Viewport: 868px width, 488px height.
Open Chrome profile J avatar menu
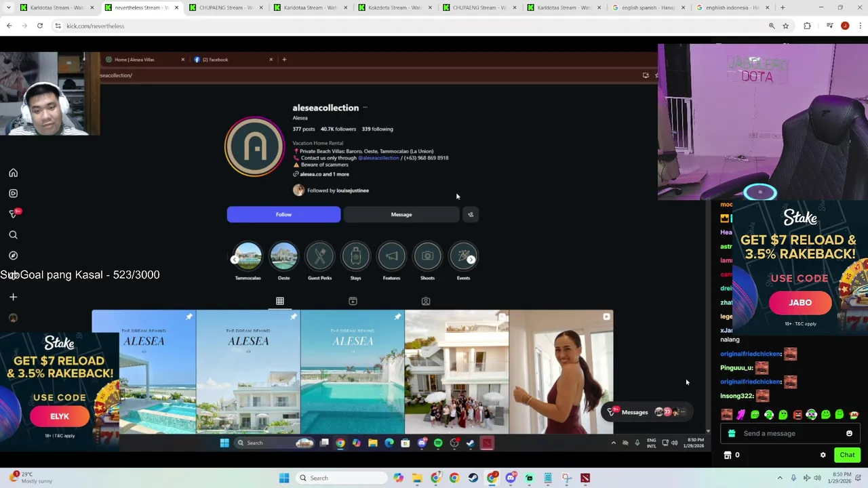(x=844, y=26)
